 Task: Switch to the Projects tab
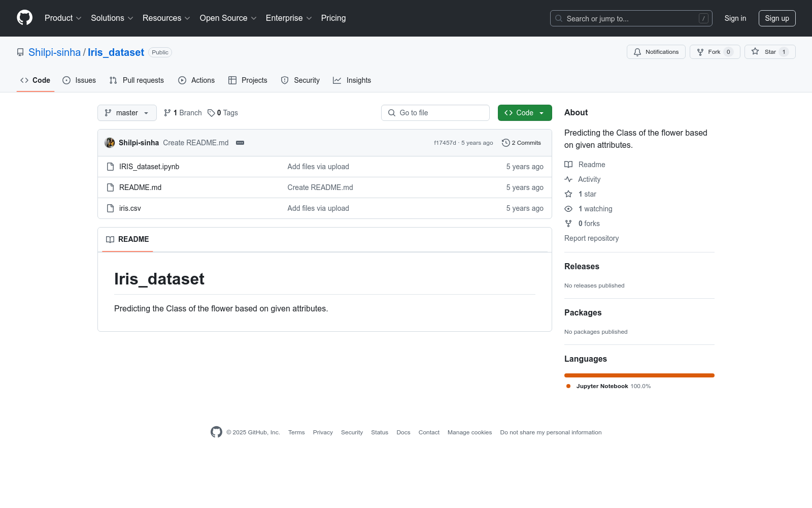click(248, 80)
